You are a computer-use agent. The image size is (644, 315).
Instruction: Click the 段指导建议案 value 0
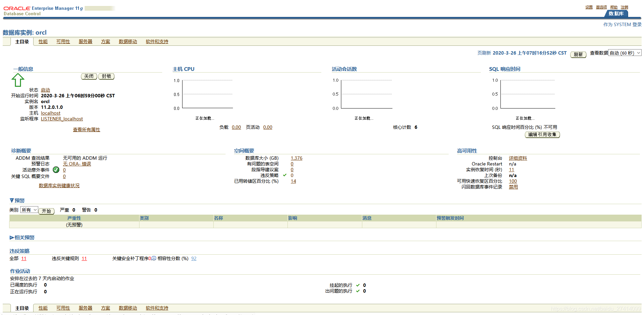[292, 170]
